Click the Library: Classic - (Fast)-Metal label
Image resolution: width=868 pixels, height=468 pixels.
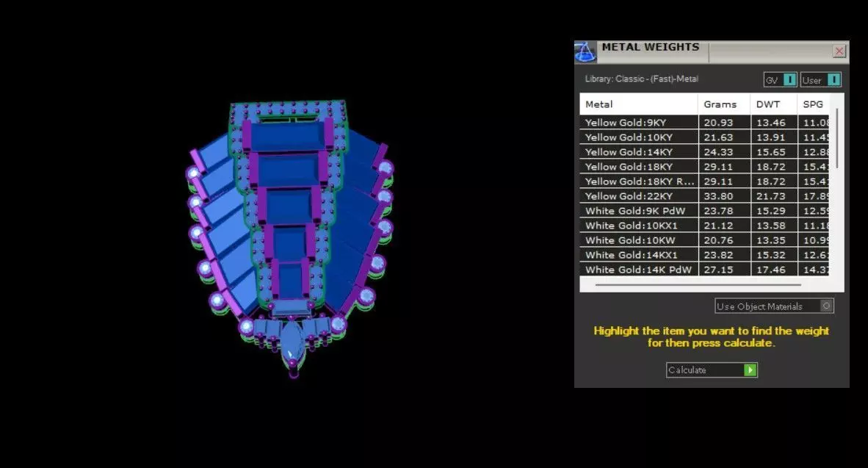641,79
